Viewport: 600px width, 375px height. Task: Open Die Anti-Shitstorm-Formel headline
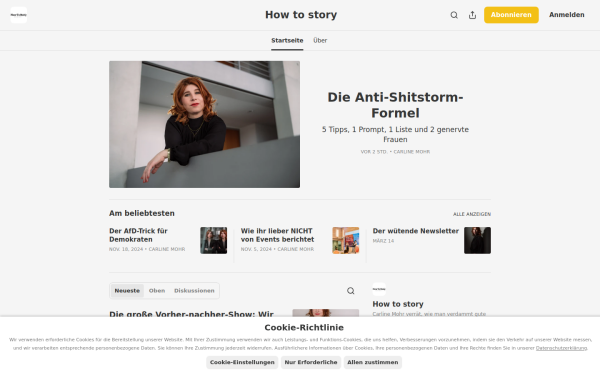395,105
